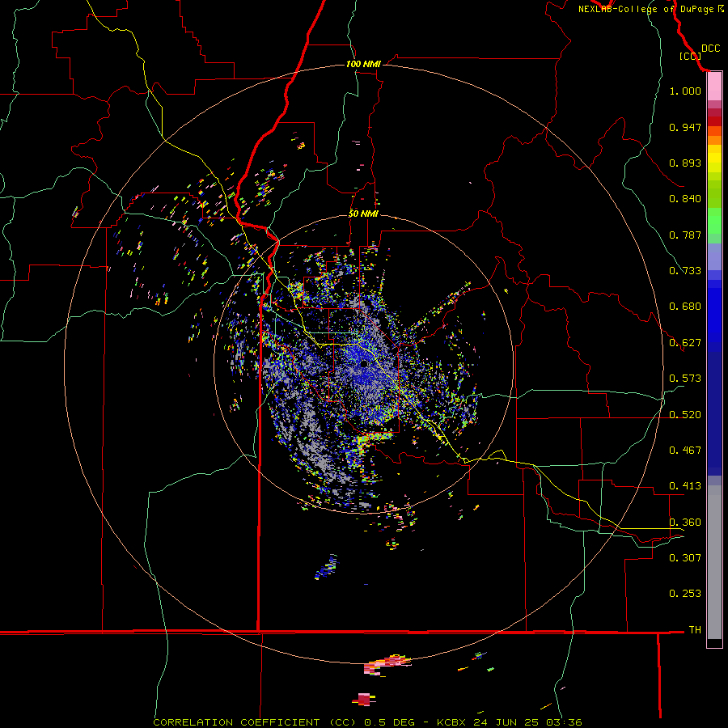Click the dark red echo near bottom caption
This screenshot has height=728, width=728.
(365, 699)
